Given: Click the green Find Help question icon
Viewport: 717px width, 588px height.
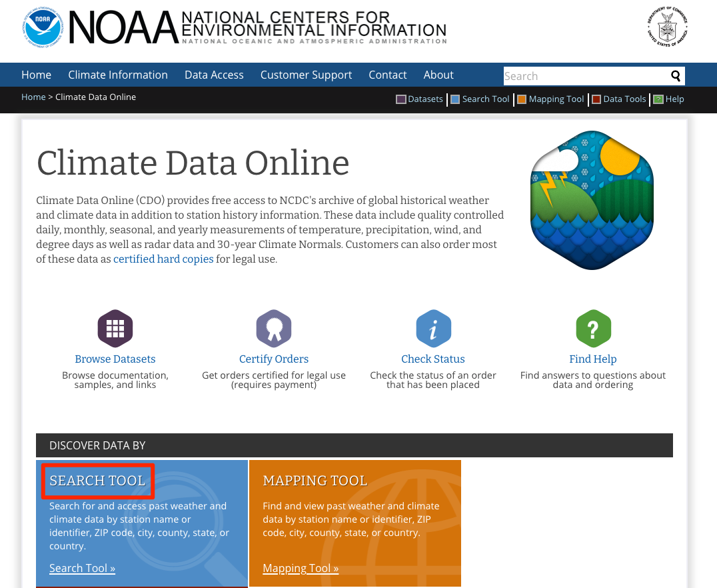Looking at the screenshot, I should click(593, 329).
